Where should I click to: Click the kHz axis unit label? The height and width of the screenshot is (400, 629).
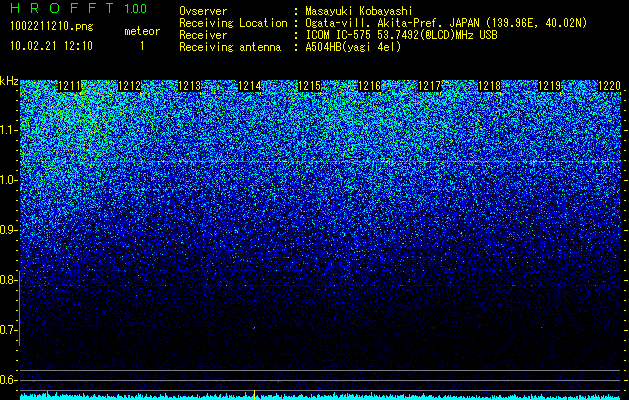click(x=9, y=81)
